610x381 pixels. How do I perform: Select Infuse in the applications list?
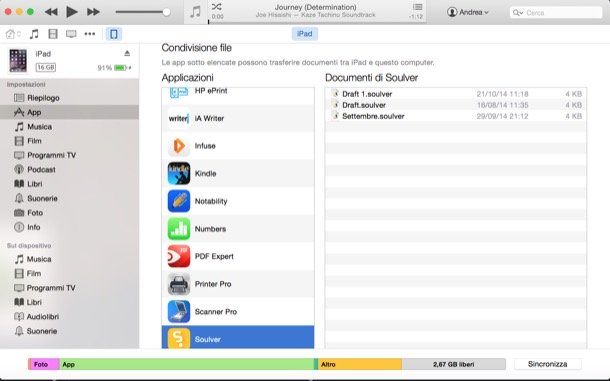point(238,146)
